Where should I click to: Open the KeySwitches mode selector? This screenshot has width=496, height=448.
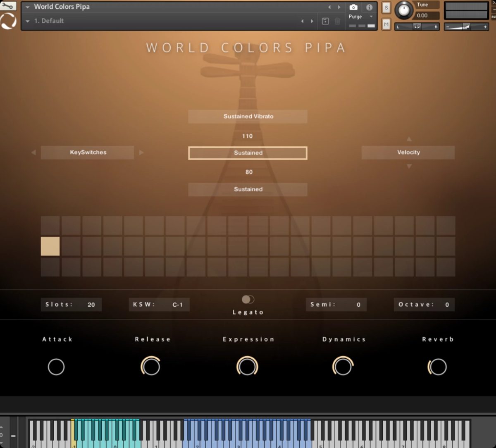click(x=88, y=153)
